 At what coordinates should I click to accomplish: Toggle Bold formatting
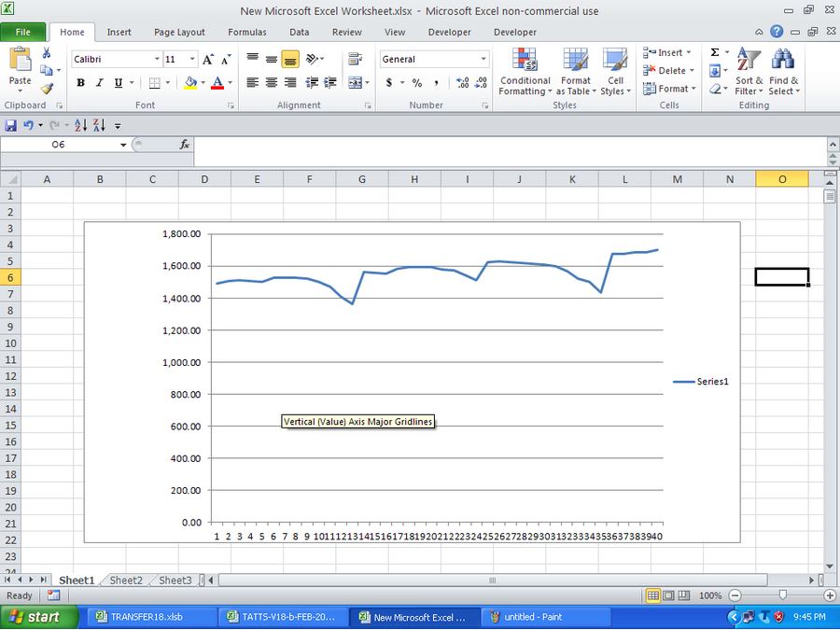point(80,83)
